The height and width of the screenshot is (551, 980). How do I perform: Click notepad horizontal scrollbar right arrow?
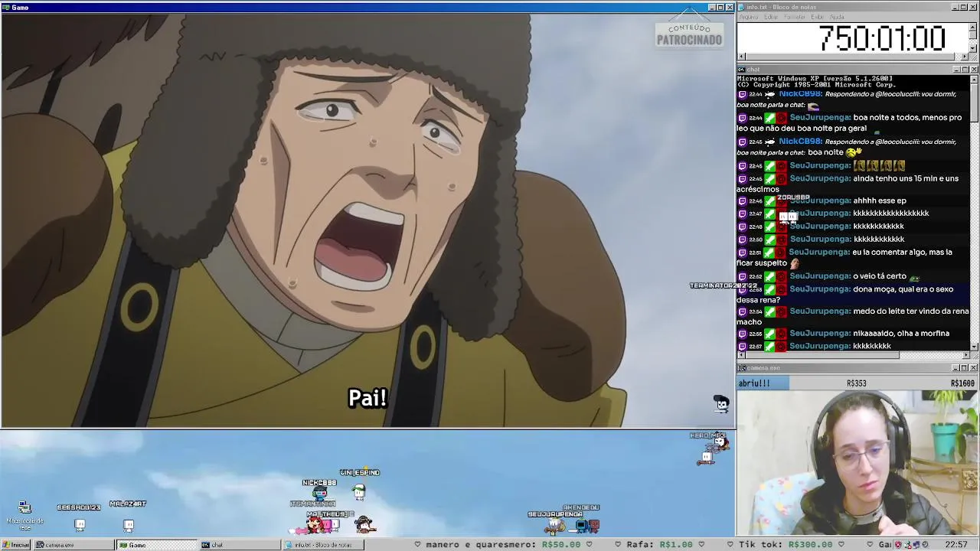[x=965, y=57]
